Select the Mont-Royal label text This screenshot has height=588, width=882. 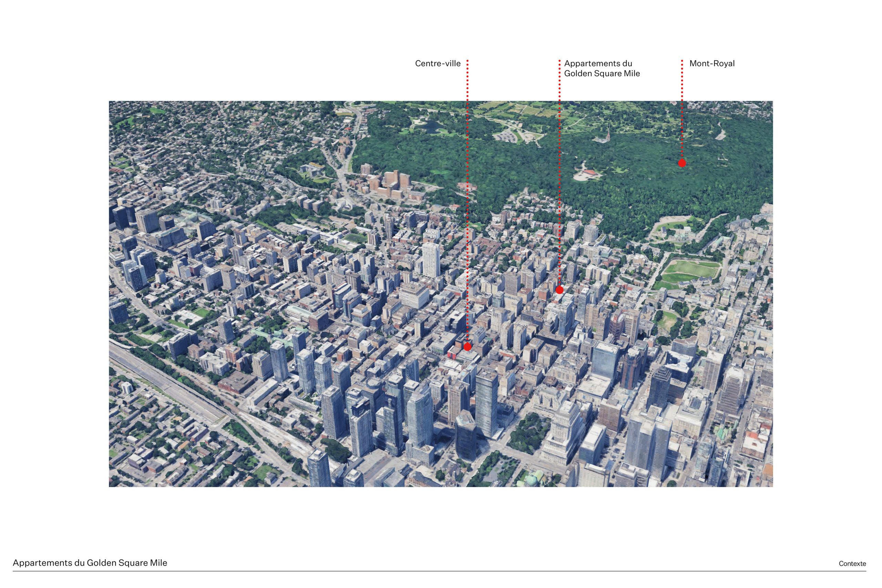pos(712,63)
